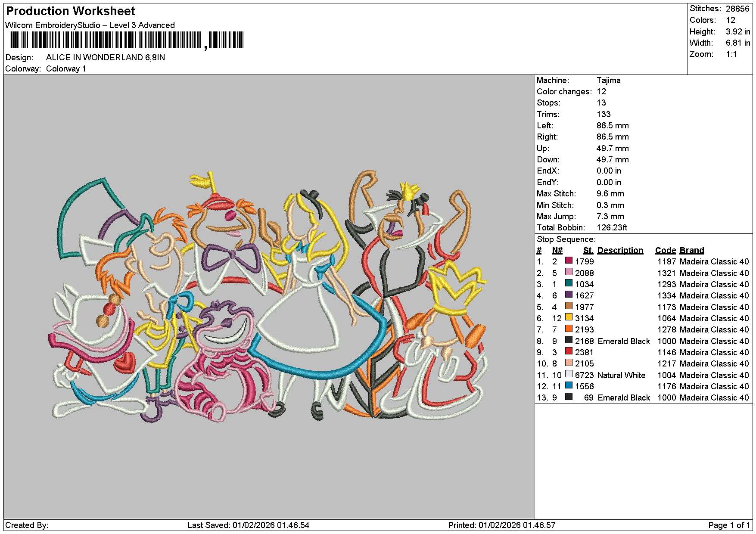
Task: Click the '#' column header
Action: (539, 251)
